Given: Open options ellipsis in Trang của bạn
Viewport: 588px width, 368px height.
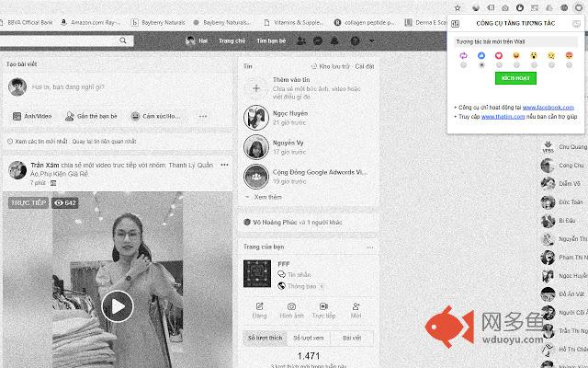Looking at the screenshot, I should coord(370,247).
